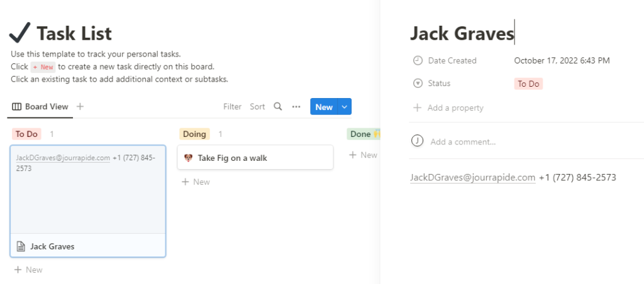The image size is (644, 284).
Task: Click the plus icon to add a view
Action: 80,107
